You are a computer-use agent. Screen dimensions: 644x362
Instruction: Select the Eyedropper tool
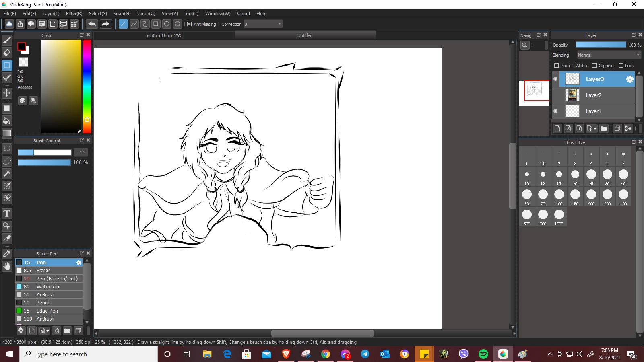(7, 254)
